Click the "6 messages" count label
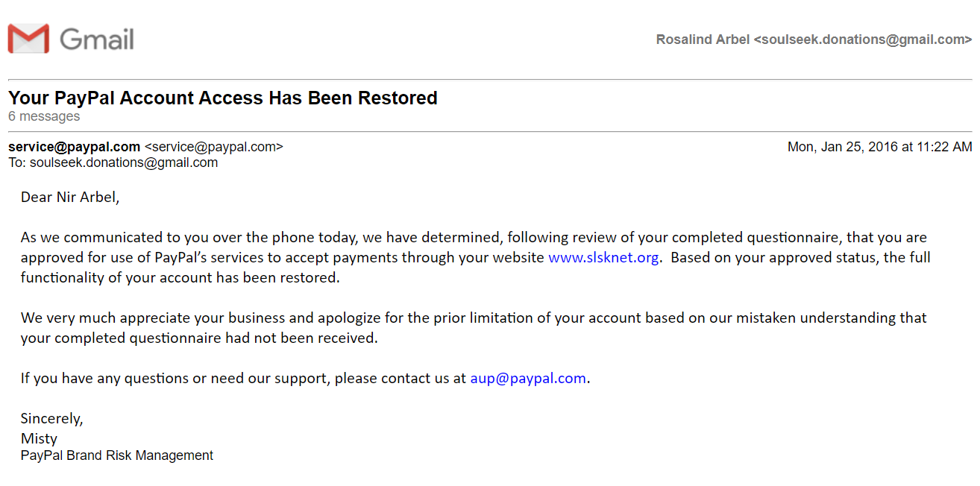 coord(44,116)
